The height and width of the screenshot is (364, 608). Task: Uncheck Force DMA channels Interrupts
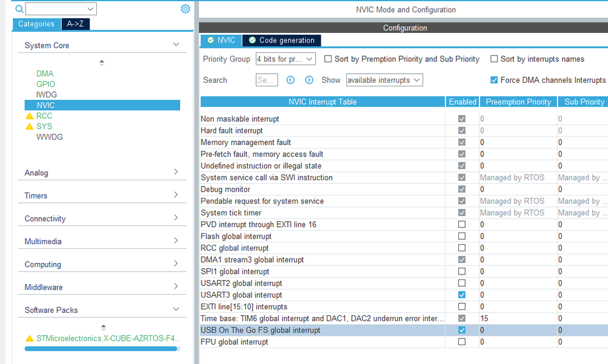click(x=494, y=80)
